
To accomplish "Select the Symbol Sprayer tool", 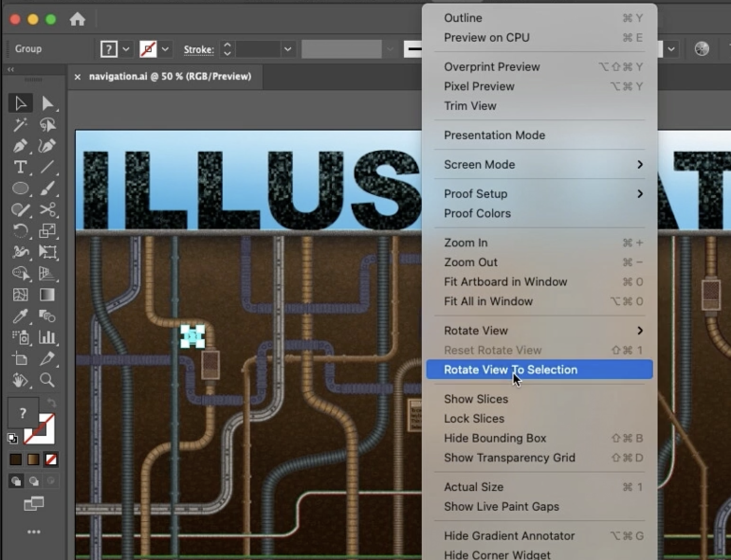I will pyautogui.click(x=20, y=337).
